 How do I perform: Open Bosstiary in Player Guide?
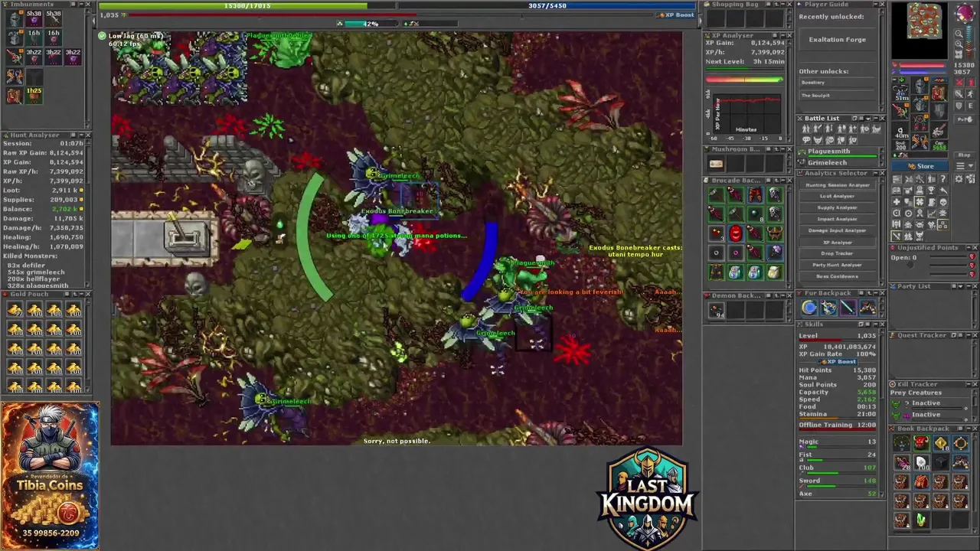[837, 83]
